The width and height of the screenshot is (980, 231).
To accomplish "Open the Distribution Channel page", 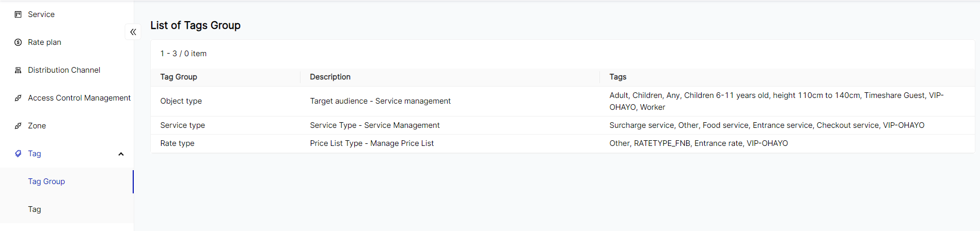I will pos(64,70).
